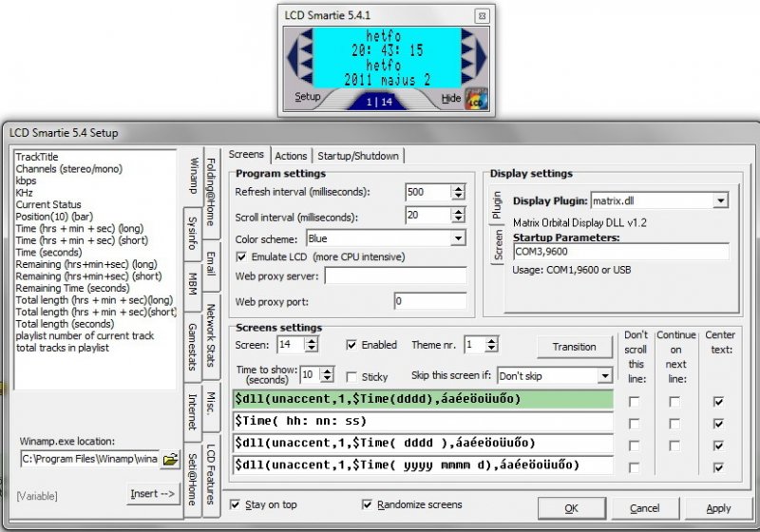Decrease the Theme nr. spinner
Image resolution: width=760 pixels, height=532 pixels.
[492, 349]
